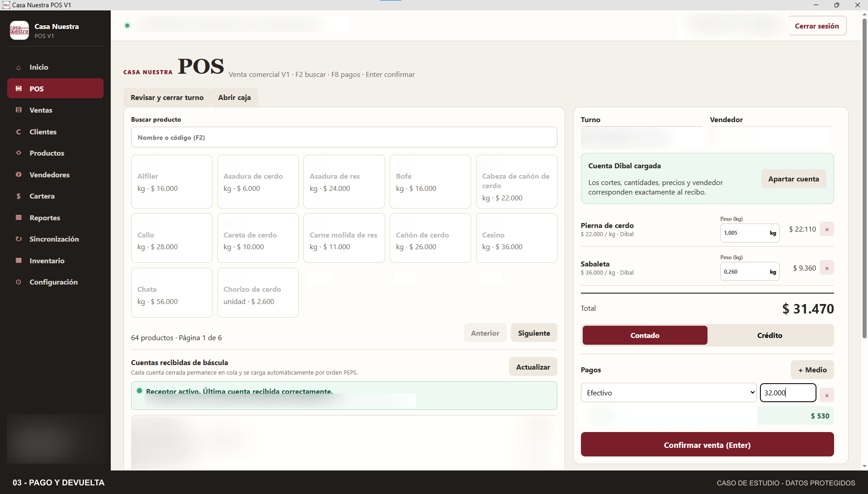Image resolution: width=868 pixels, height=494 pixels.
Task: Add Cañón de cerdo product
Action: click(x=430, y=238)
